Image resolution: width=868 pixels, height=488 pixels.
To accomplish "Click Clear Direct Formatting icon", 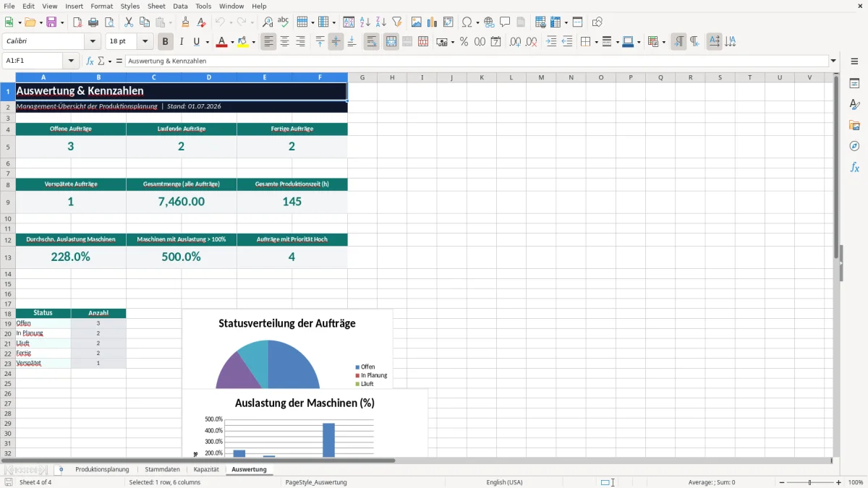I will coord(202,22).
